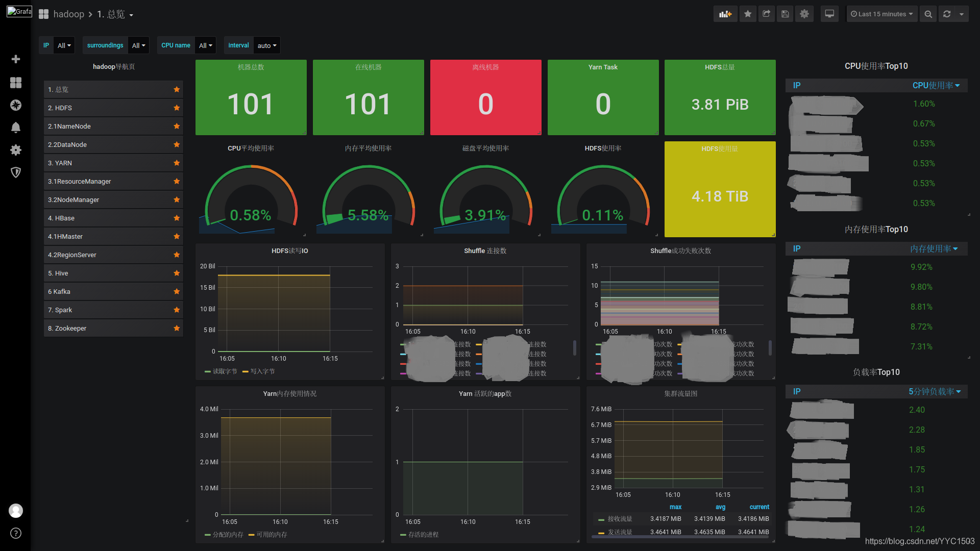Toggle star next to 7. Spark
Screen dimensions: 980x551
177,310
